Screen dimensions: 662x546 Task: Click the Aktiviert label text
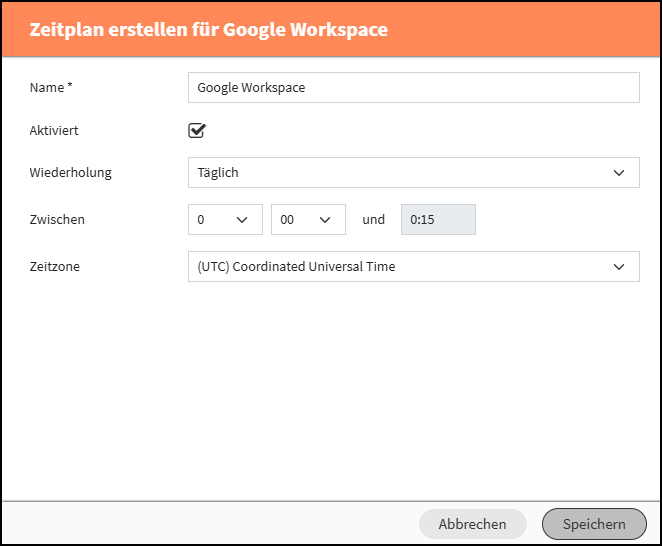(x=54, y=130)
